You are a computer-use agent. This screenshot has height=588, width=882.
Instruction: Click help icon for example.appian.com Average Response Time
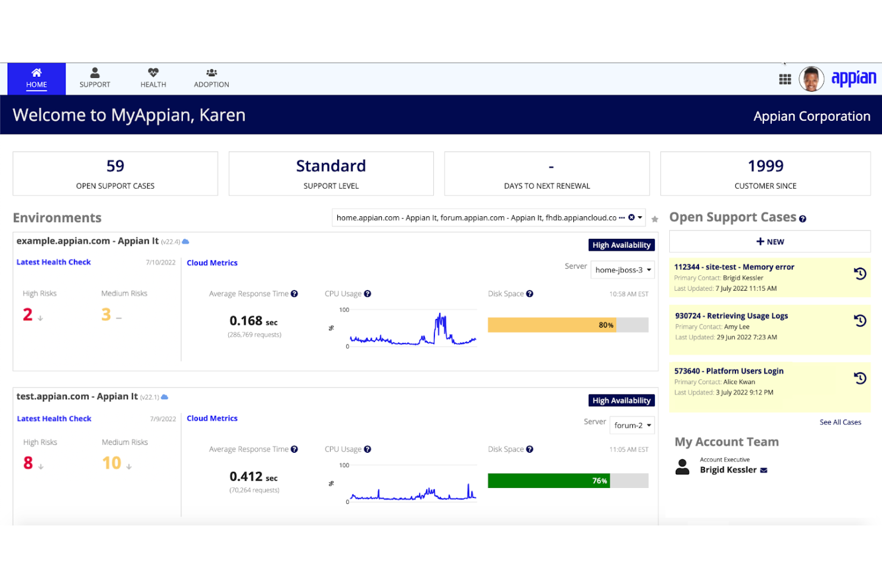(x=294, y=294)
